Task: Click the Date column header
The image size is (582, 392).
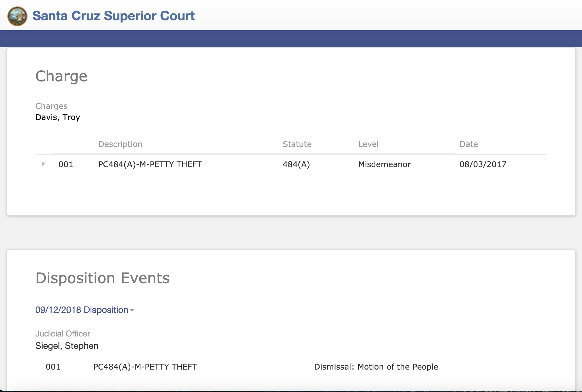Action: (x=468, y=144)
